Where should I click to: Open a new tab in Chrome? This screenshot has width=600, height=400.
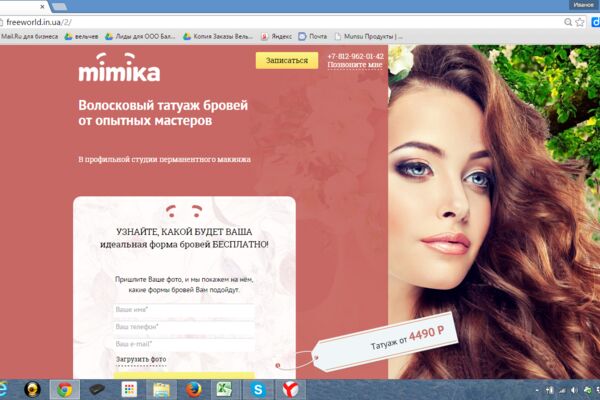click(x=59, y=7)
